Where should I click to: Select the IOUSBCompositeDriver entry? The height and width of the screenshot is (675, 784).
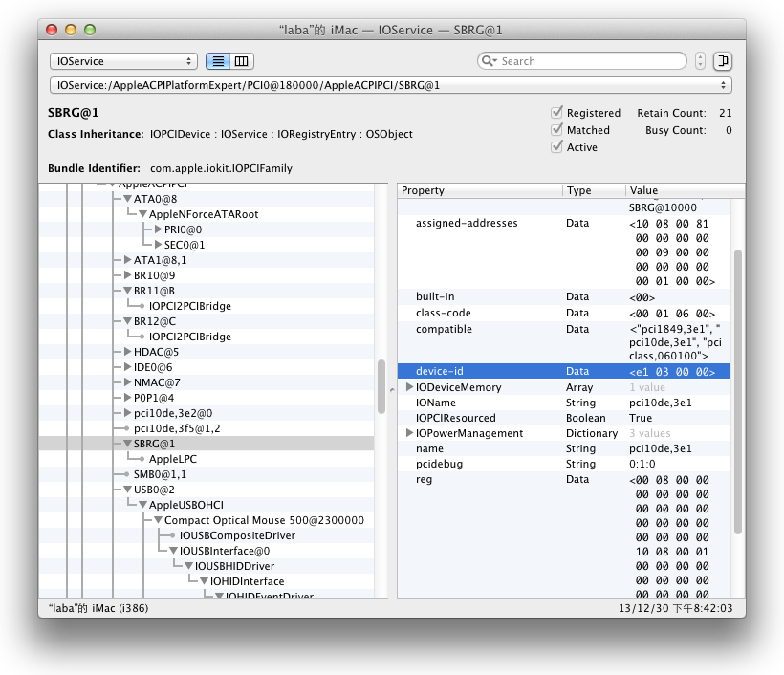click(x=237, y=535)
